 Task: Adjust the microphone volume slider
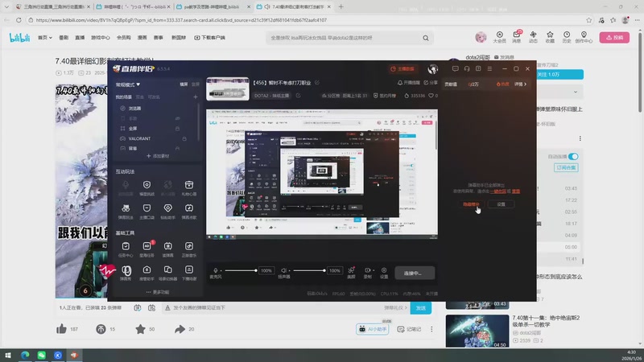pyautogui.click(x=241, y=270)
